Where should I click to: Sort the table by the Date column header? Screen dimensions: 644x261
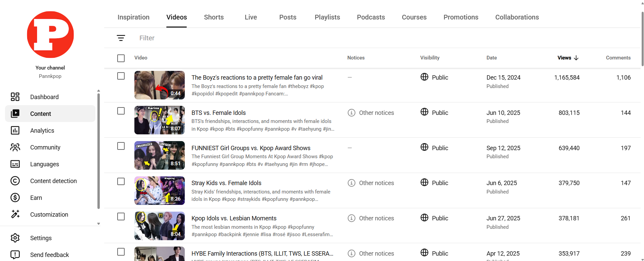click(x=491, y=58)
